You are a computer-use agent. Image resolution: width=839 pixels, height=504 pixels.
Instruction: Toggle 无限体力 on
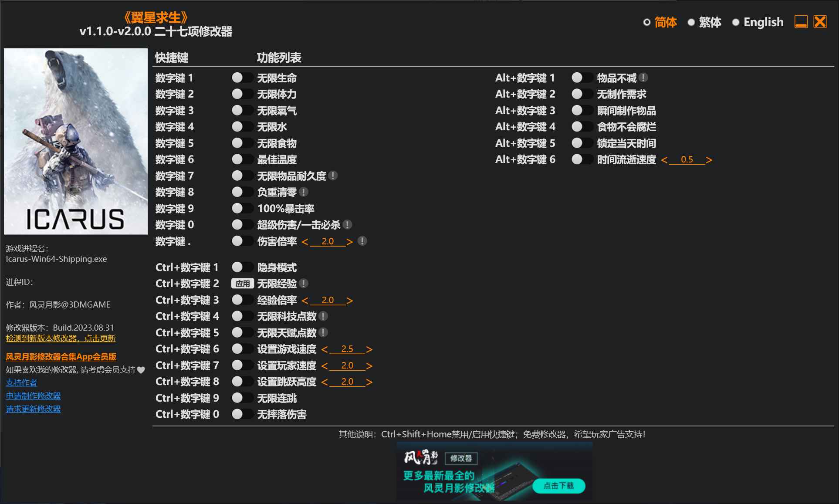(243, 94)
